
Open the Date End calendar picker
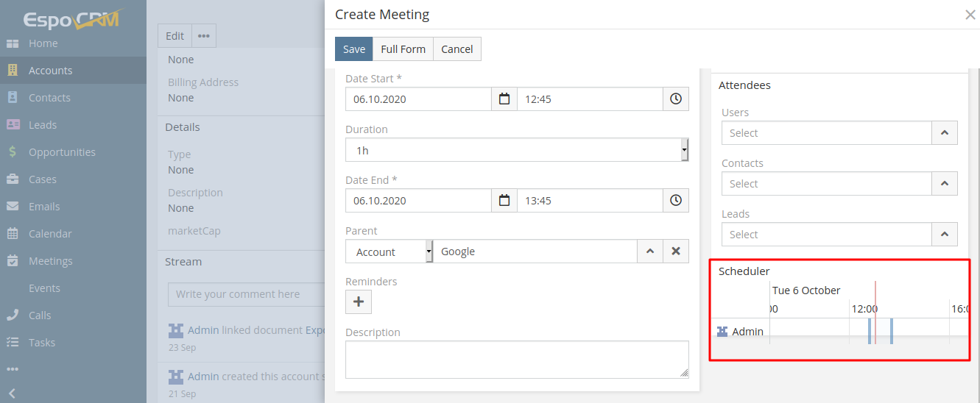tap(504, 201)
